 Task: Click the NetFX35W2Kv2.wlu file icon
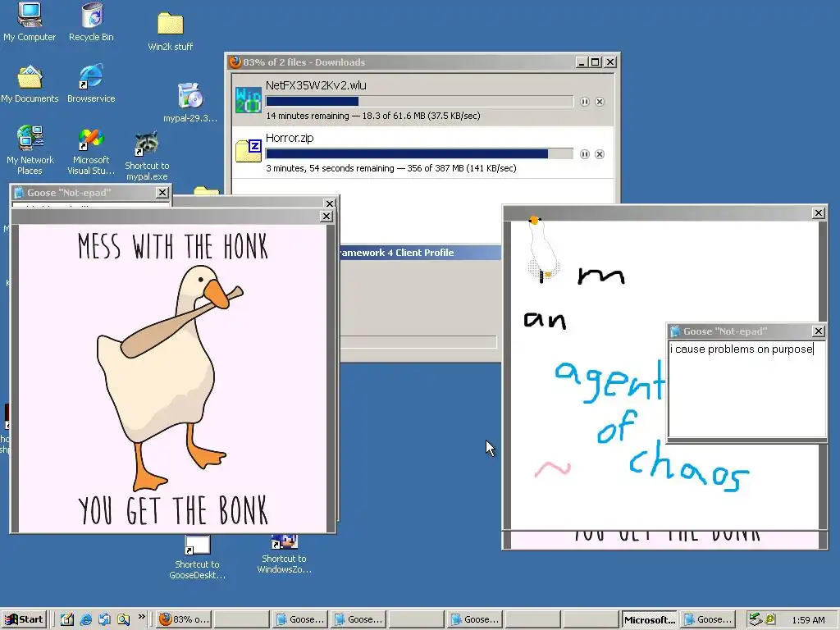pos(249,99)
